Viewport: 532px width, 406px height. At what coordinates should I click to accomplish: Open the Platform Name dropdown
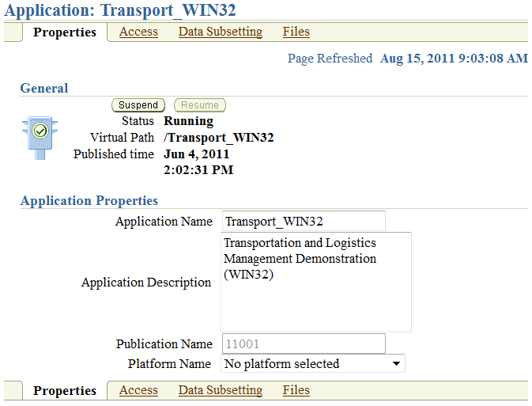point(313,364)
